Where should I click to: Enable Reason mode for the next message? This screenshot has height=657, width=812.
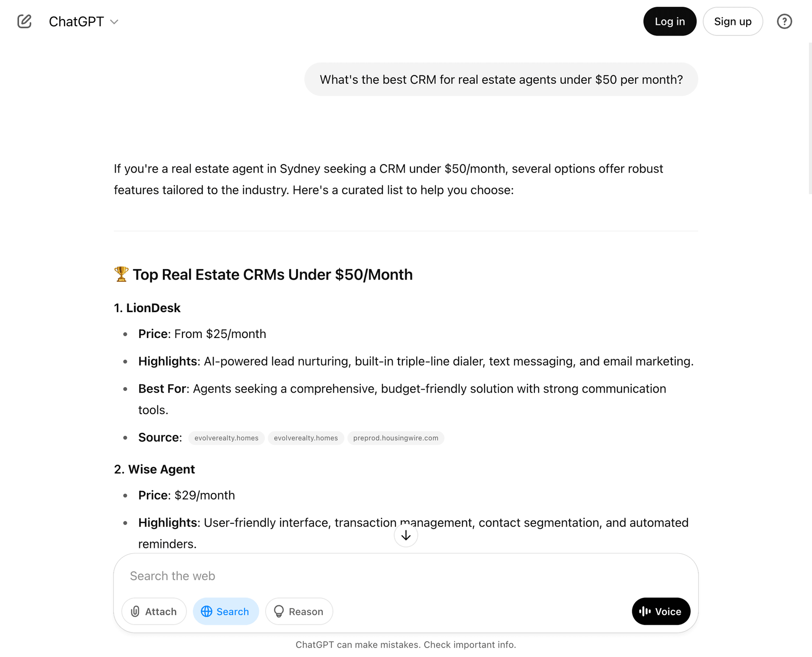point(299,611)
